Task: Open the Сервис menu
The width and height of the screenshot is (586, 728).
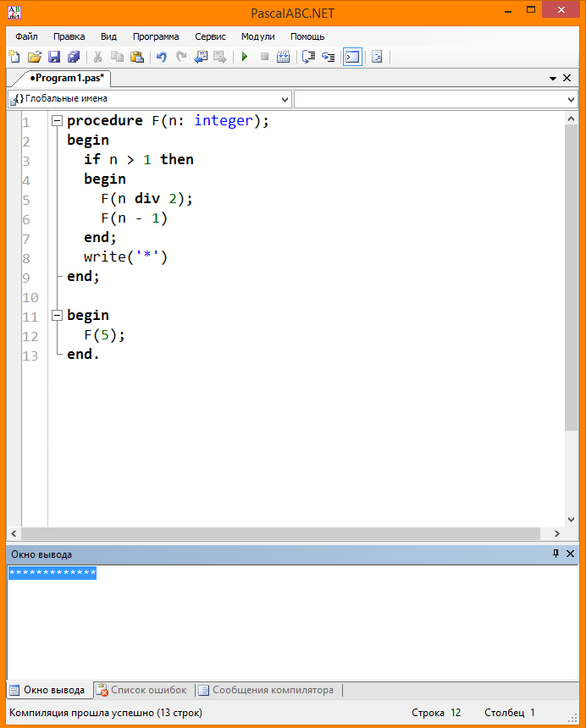Action: click(x=210, y=36)
